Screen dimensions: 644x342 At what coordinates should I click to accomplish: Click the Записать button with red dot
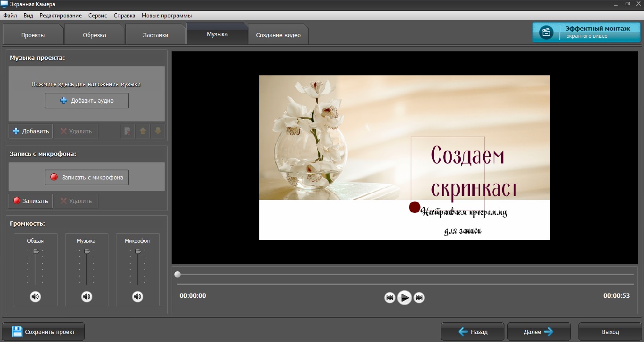(x=31, y=201)
